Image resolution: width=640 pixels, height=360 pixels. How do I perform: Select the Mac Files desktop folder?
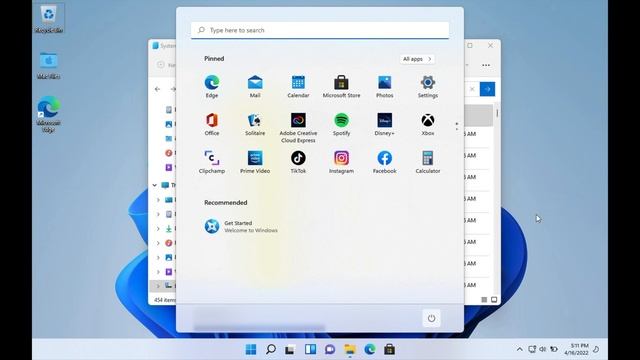point(49,65)
